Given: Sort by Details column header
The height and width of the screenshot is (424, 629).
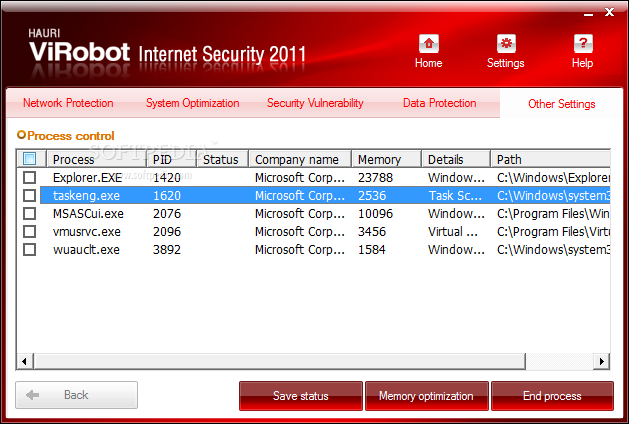Looking at the screenshot, I should click(x=456, y=159).
